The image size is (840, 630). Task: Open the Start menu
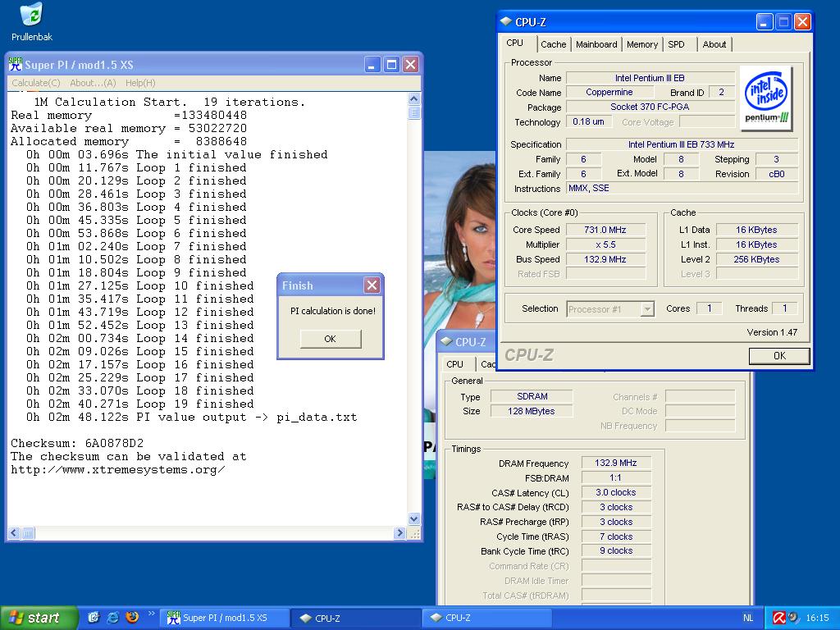pos(39,618)
